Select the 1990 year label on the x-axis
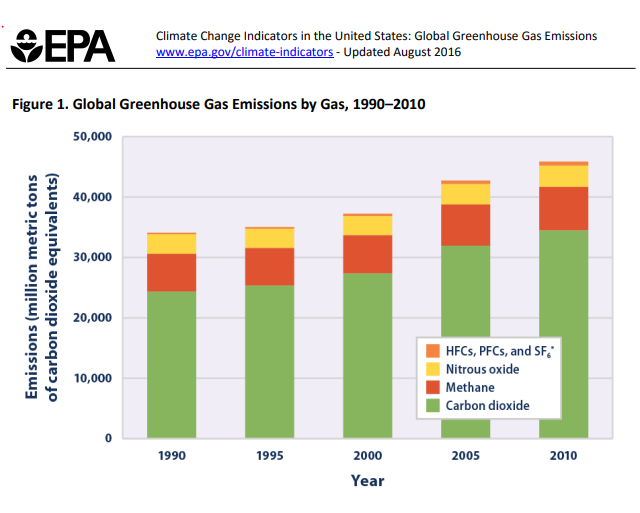Screen dimensions: 640x513 click(171, 456)
